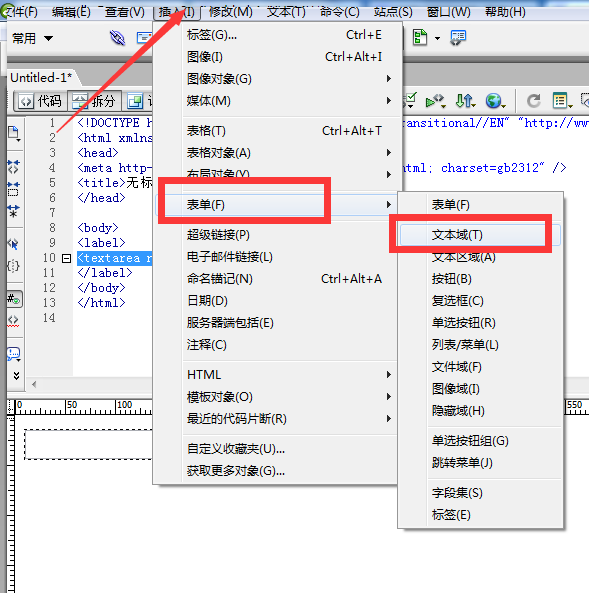Open the 修改(M) menu
Viewport: 589px width, 593px height.
point(230,12)
